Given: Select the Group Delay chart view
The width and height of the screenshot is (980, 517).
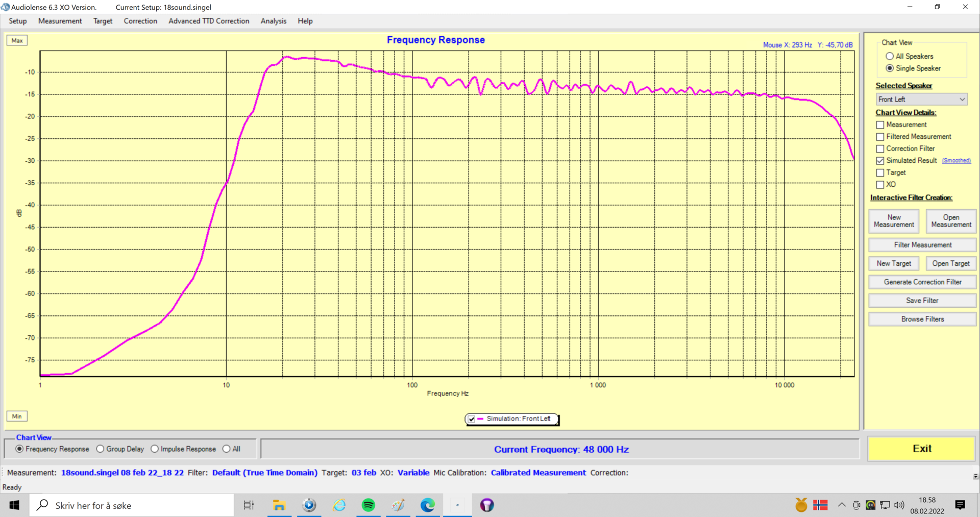Looking at the screenshot, I should pos(100,449).
